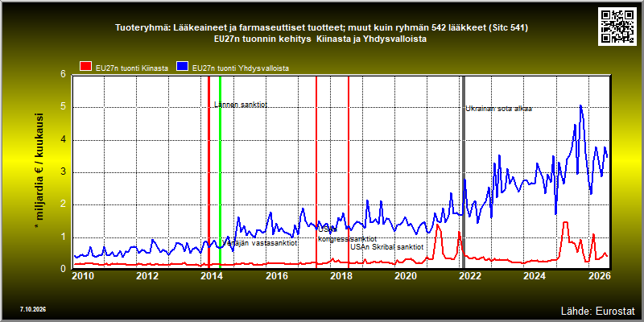The height and width of the screenshot is (322, 644).
Task: Click the green vertical marker line
Action: 220,172
